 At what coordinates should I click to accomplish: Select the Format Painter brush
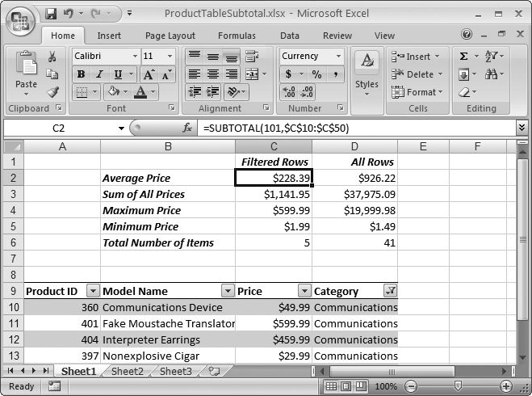[x=52, y=92]
